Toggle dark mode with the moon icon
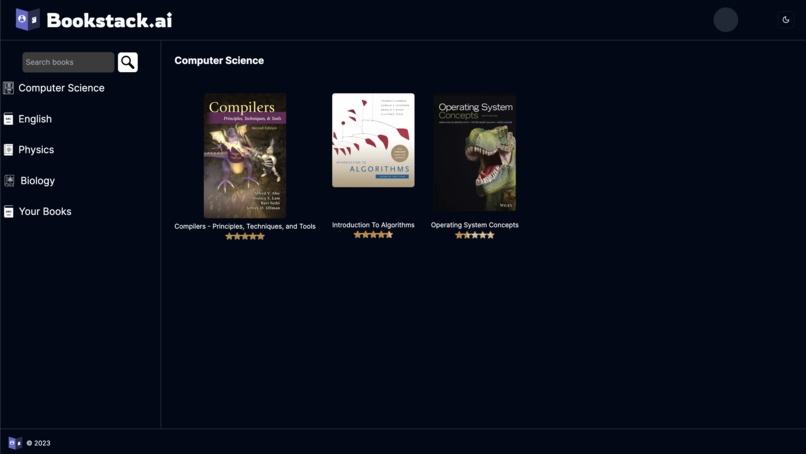The width and height of the screenshot is (806, 454). point(785,20)
